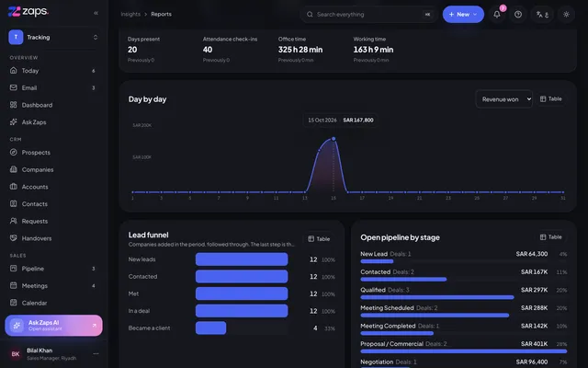Open the Ask Zaps AI assistant
Image resolution: width=588 pixels, height=368 pixels.
point(53,326)
